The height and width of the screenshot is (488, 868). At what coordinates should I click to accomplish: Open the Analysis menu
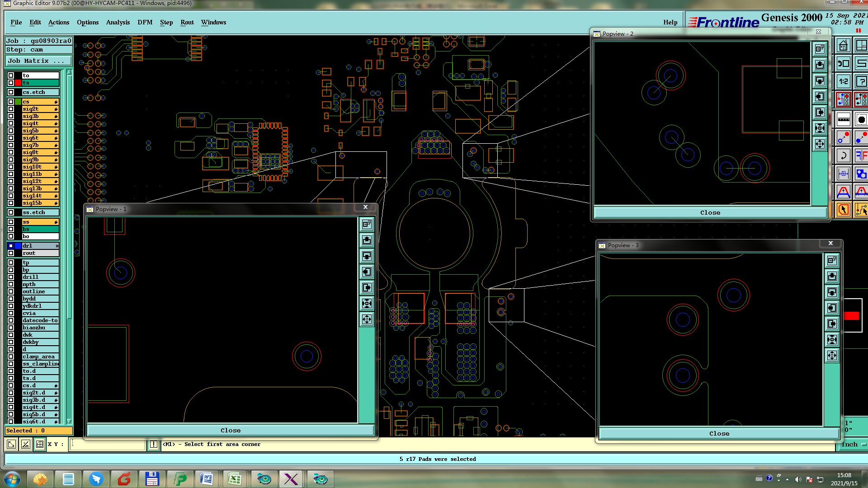tap(118, 22)
